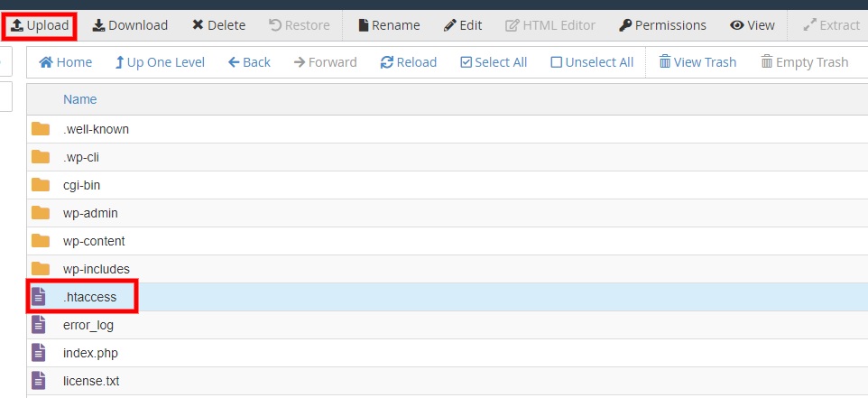Screen dimensions: 868x398
Task: Click the error_log file icon
Action: coord(38,325)
